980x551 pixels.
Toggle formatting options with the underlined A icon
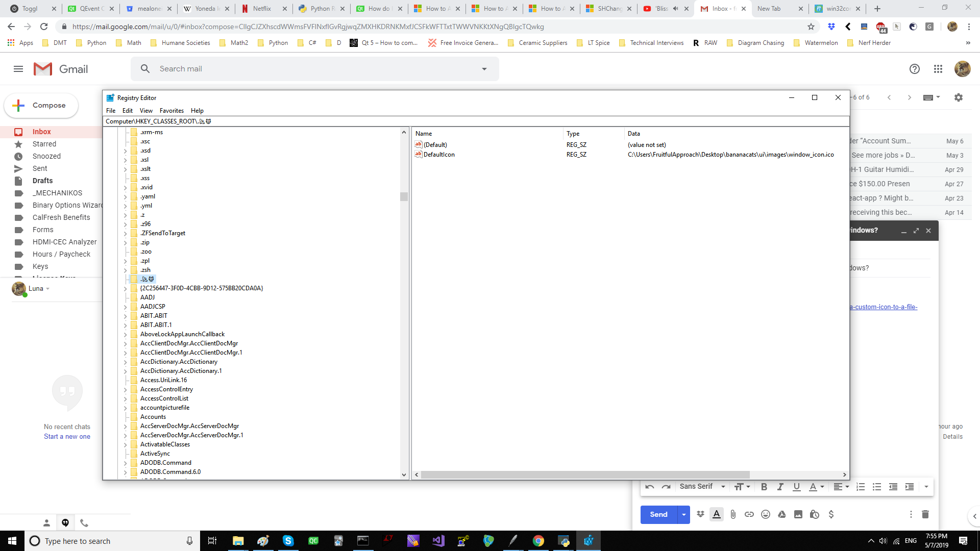pos(717,514)
